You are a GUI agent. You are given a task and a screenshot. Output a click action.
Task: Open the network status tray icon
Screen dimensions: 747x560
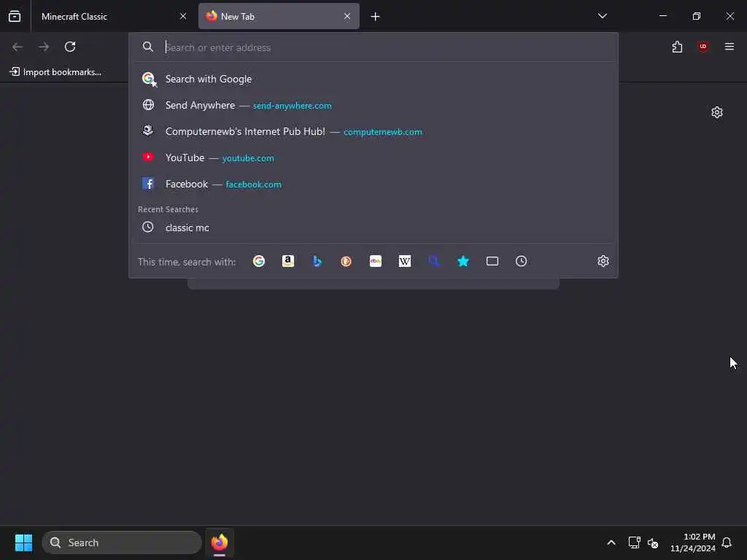(x=634, y=542)
